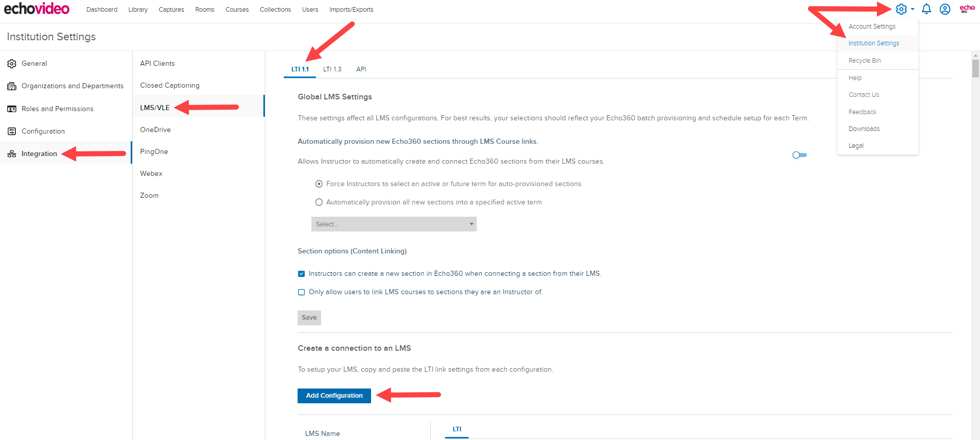The image size is (980, 440).
Task: Open Collections
Action: 276,10
